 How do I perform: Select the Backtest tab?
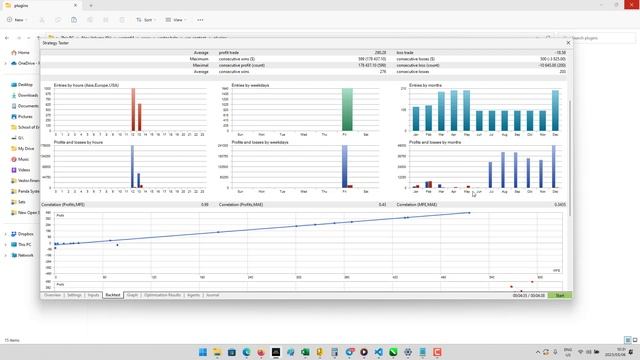coord(113,295)
